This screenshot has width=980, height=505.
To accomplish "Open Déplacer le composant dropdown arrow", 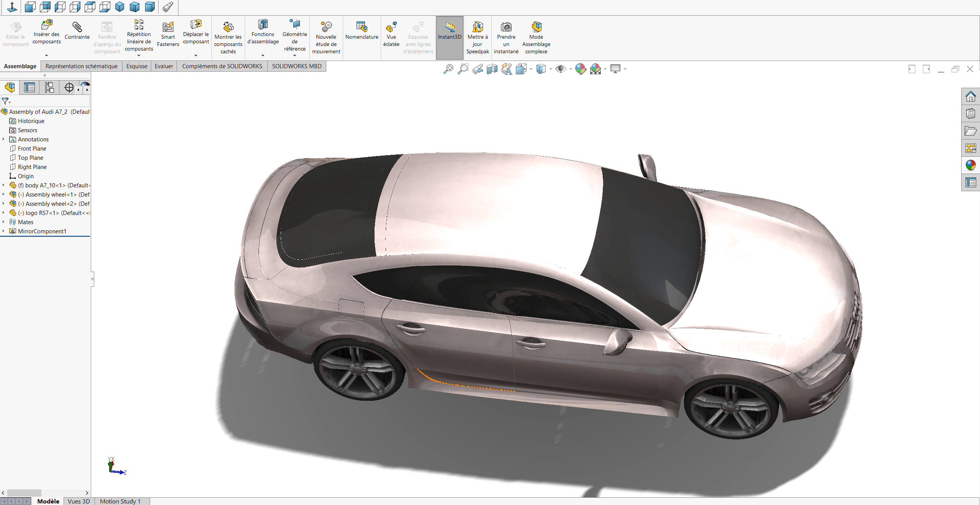I will coord(196,56).
